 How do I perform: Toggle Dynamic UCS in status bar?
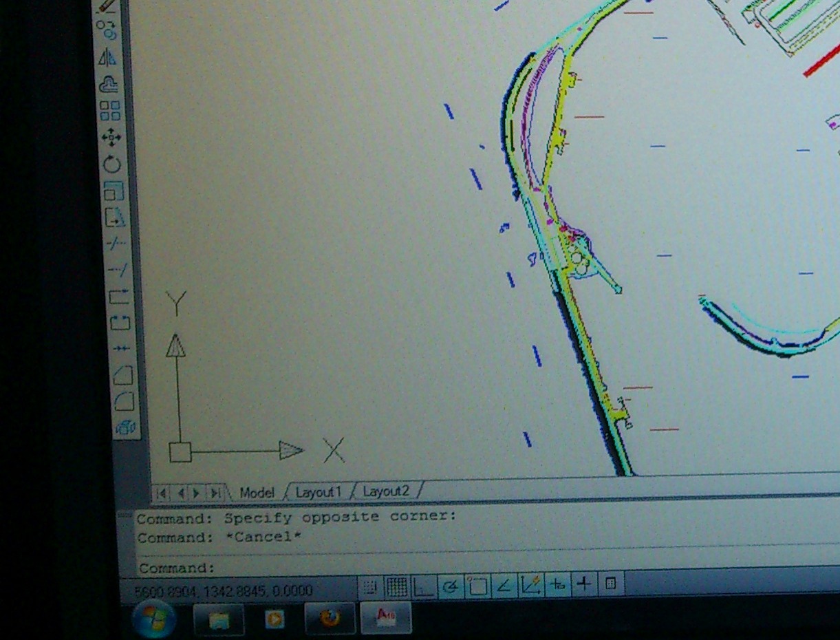[531, 586]
